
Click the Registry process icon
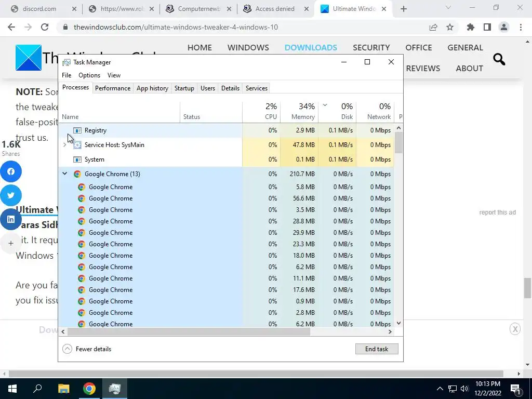click(77, 130)
